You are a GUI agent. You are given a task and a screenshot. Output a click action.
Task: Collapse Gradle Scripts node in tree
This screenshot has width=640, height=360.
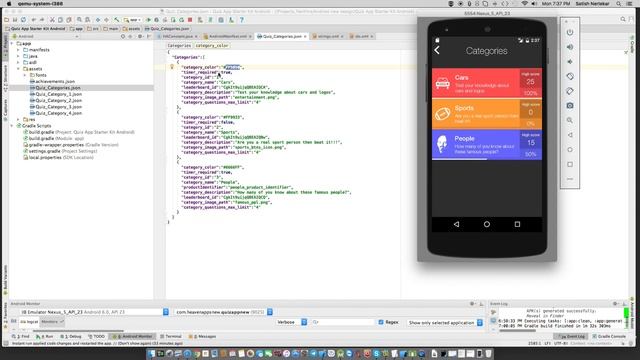click(x=12, y=126)
